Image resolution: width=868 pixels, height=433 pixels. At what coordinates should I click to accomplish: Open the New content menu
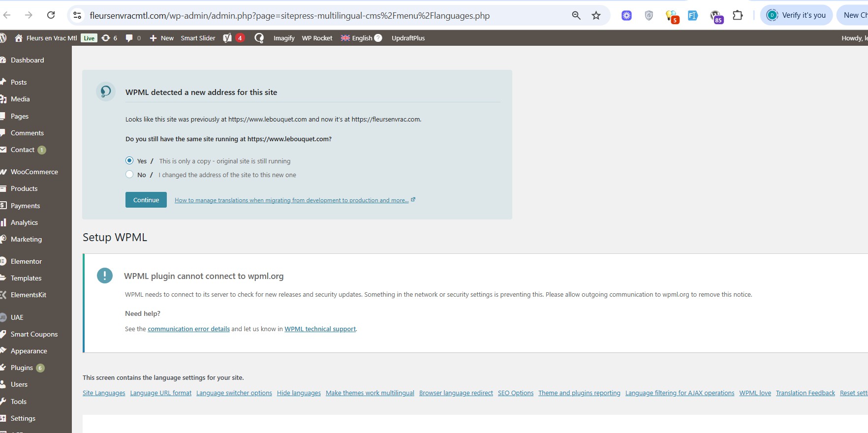(x=161, y=38)
